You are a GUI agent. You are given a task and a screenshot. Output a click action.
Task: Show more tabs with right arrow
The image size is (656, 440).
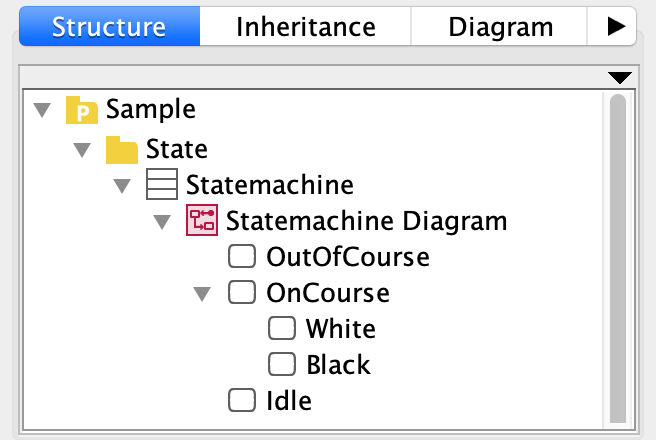(x=615, y=27)
